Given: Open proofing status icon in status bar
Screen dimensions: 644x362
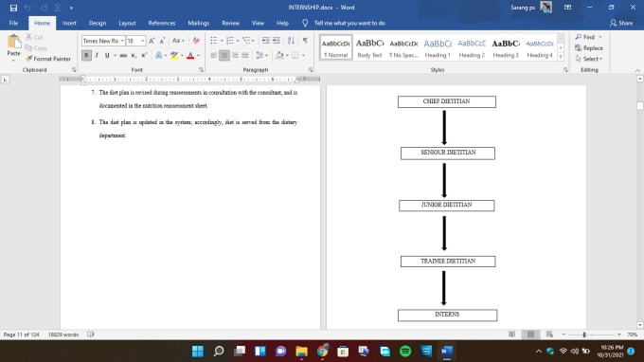Looking at the screenshot, I should coord(91,335).
